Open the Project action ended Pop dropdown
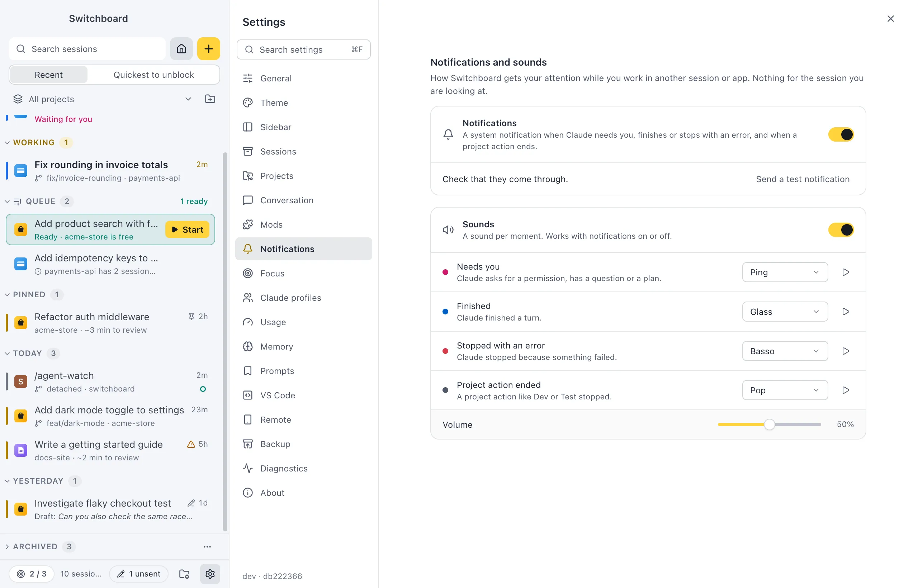The image size is (918, 588). tap(785, 390)
